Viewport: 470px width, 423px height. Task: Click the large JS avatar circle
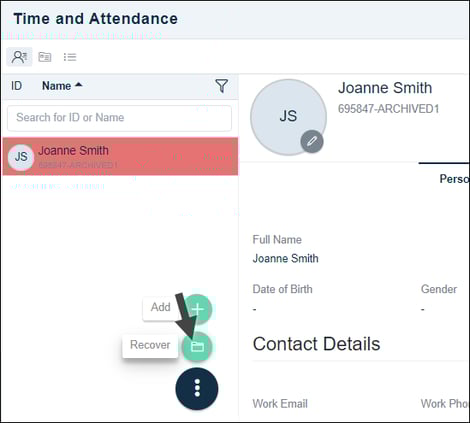[x=289, y=117]
